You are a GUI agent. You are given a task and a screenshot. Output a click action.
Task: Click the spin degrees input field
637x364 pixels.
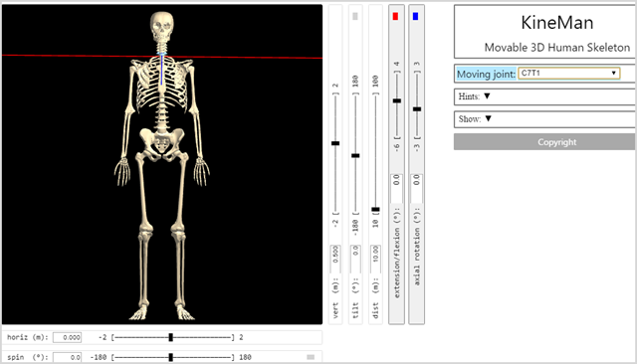point(67,357)
